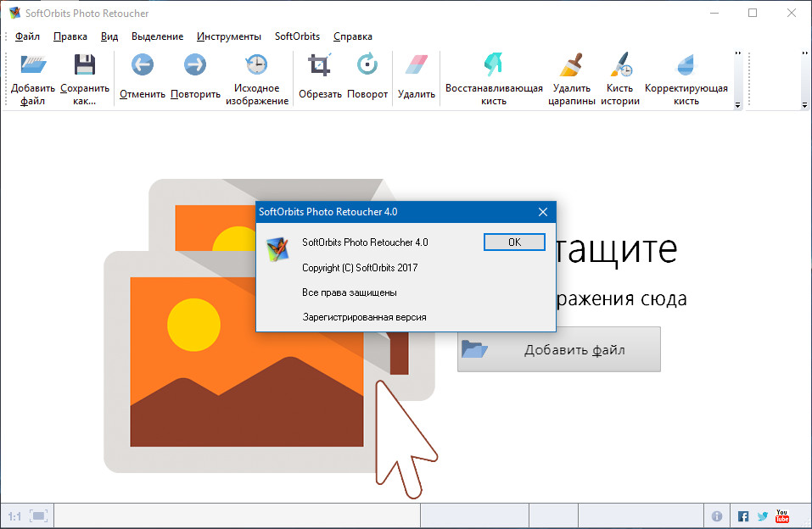Click the large Добавить файл button
The image size is (812, 529).
coord(558,349)
